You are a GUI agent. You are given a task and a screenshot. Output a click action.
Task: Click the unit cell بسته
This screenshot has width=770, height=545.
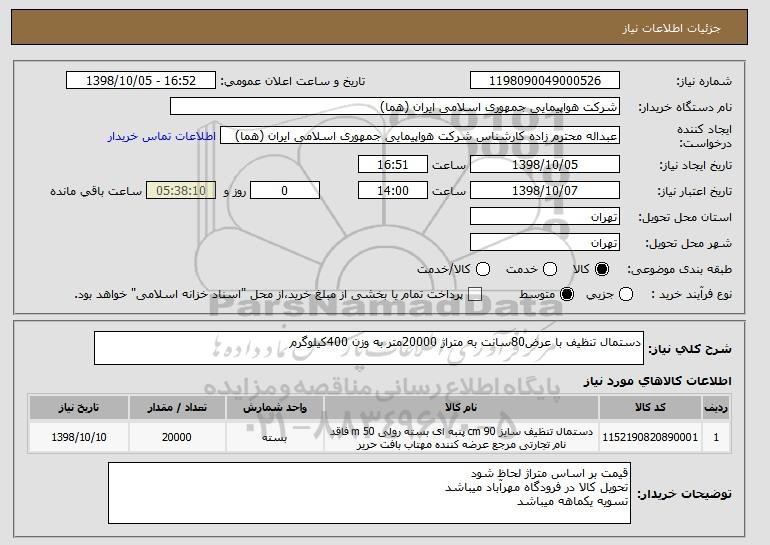(275, 437)
